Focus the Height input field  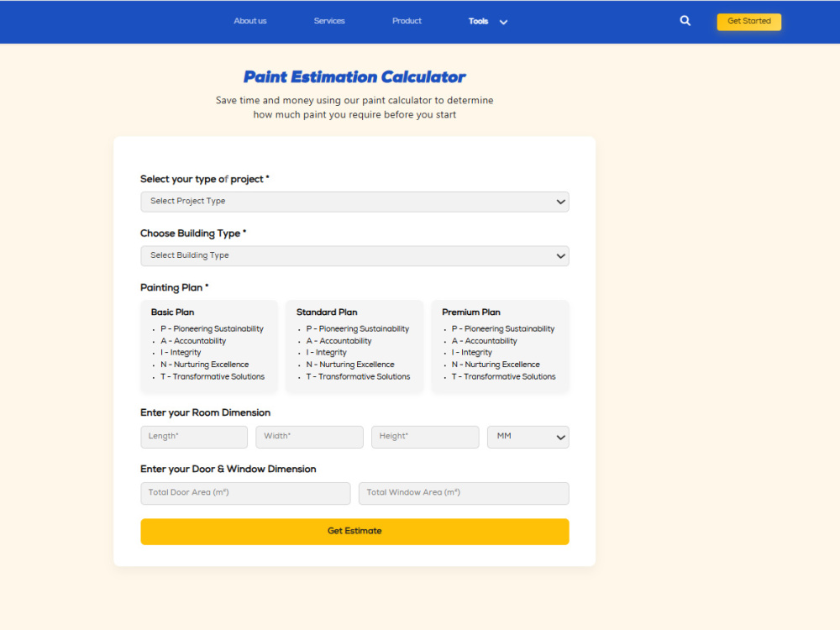(425, 437)
